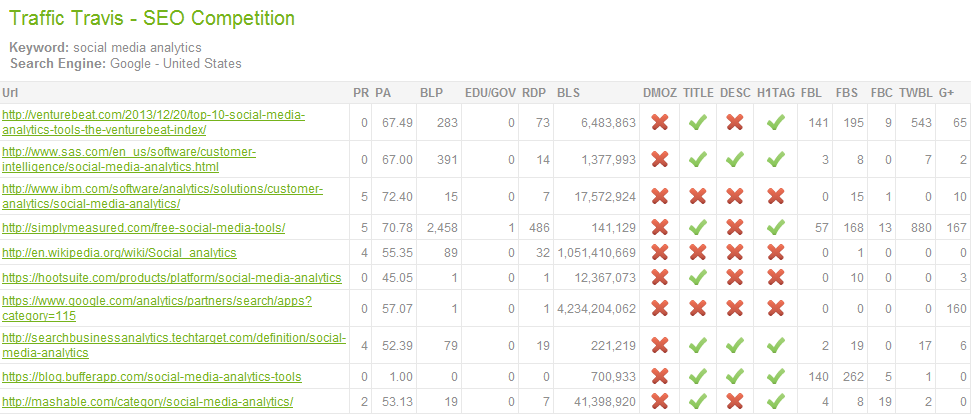
Task: Click the G+ column header
Action: pyautogui.click(x=946, y=93)
